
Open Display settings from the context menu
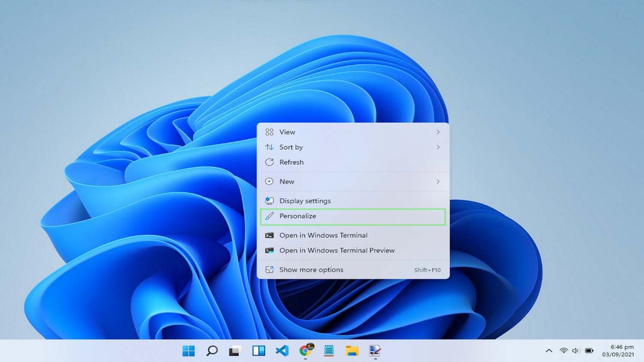[x=304, y=200]
